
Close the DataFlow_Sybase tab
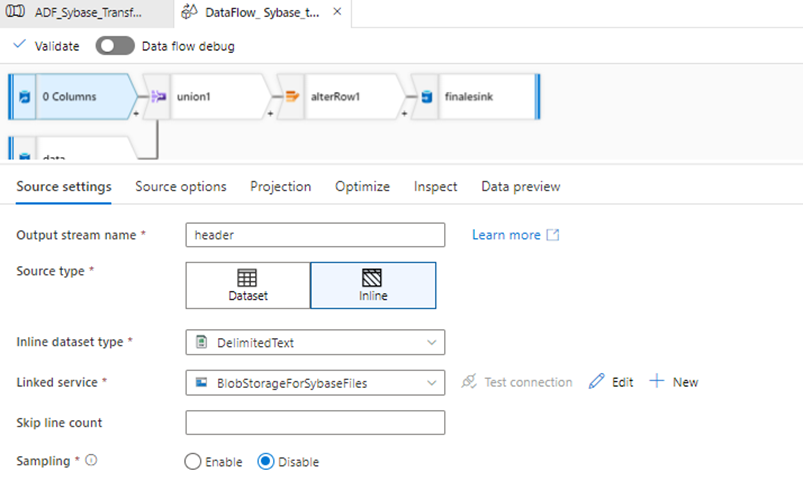pyautogui.click(x=337, y=14)
